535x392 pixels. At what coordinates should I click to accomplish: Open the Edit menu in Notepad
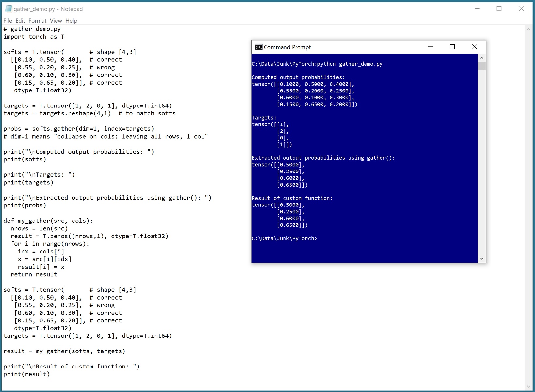click(x=20, y=21)
